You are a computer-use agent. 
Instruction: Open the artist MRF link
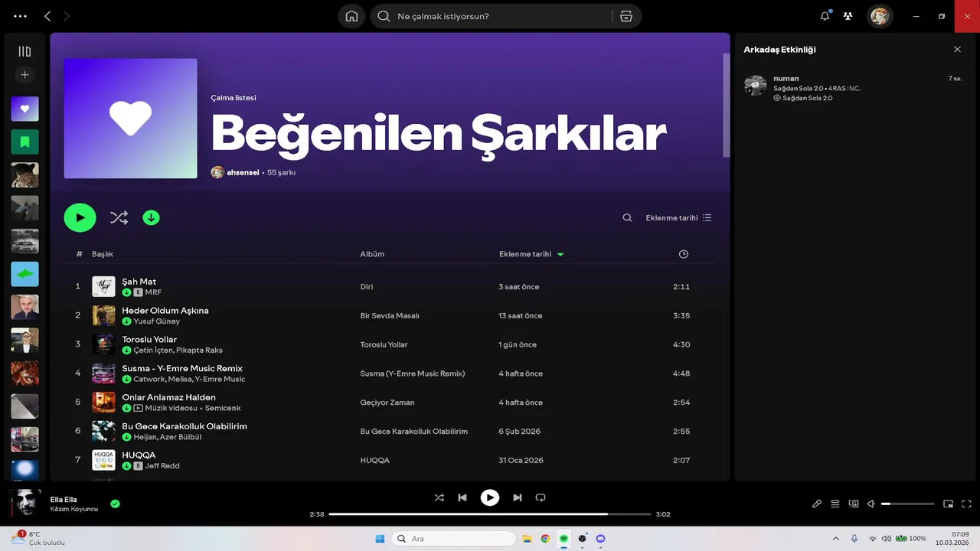tap(153, 292)
